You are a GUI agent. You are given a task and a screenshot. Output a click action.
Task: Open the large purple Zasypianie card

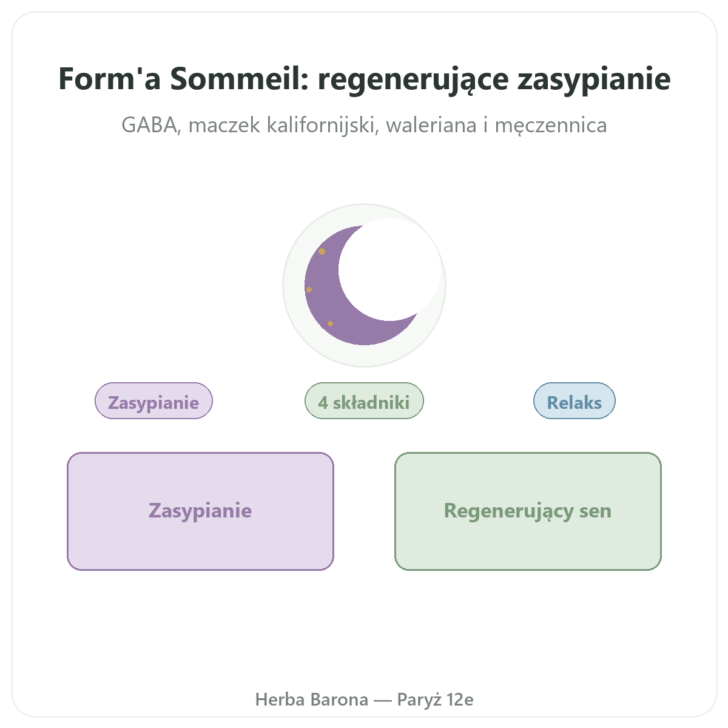(200, 511)
